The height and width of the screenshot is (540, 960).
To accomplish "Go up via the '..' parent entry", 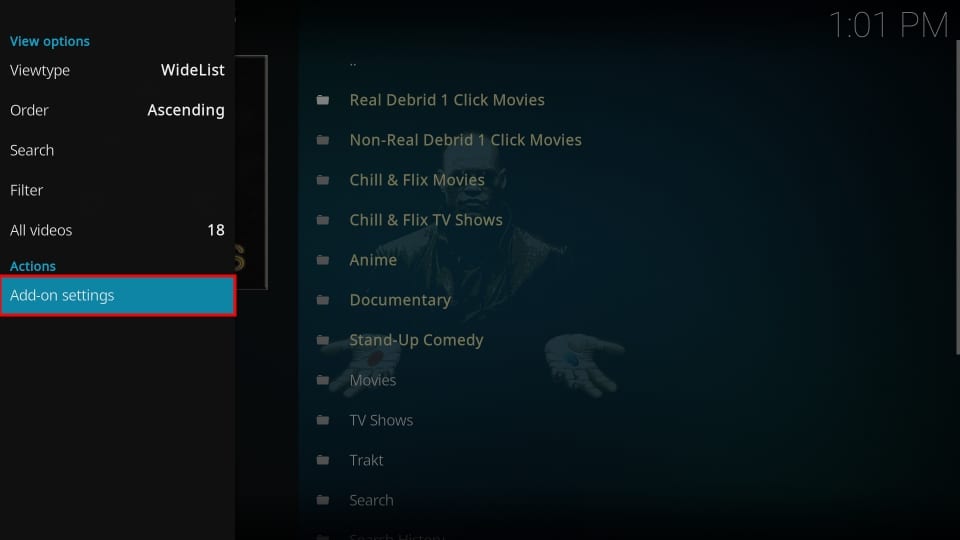I will (x=353, y=62).
